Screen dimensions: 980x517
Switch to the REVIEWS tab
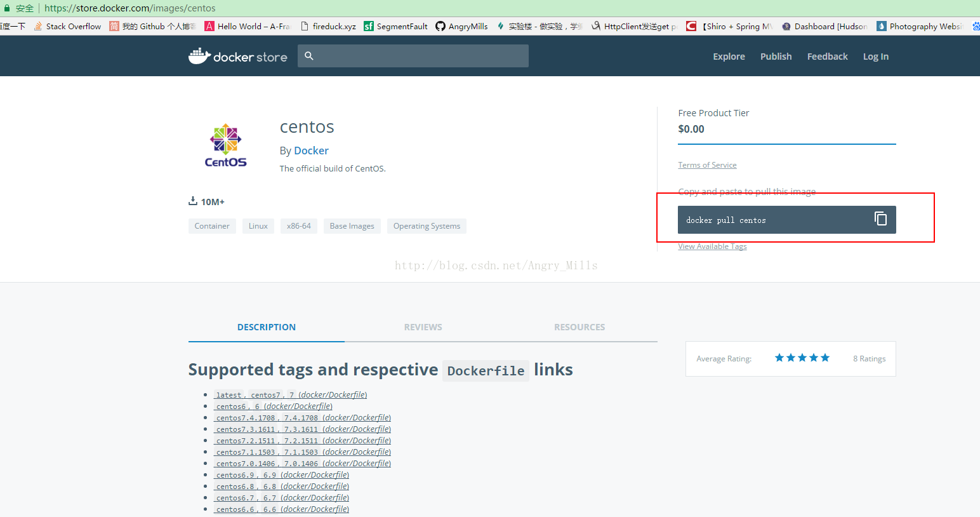423,327
